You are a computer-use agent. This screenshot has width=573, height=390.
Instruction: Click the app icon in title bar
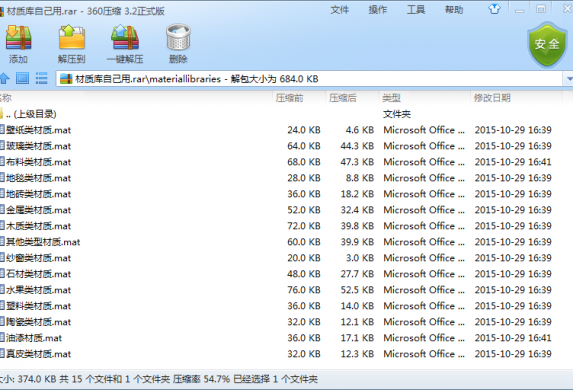2,11
